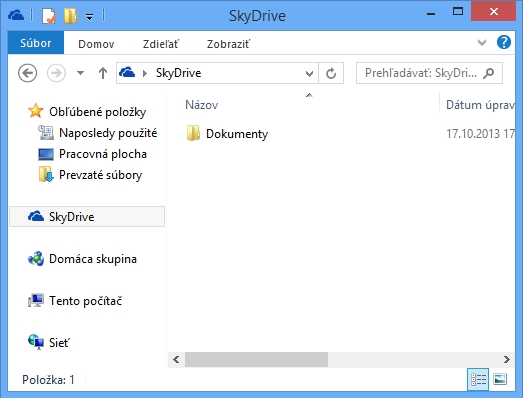Viewport: 523px width, 398px height.
Task: Open Domáca skupina homegroup
Action: click(93, 259)
